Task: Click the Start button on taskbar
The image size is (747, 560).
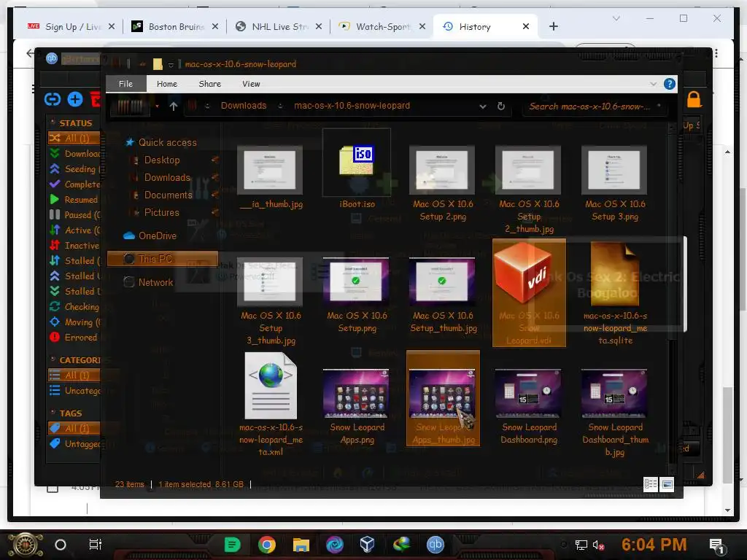Action: pos(26,545)
